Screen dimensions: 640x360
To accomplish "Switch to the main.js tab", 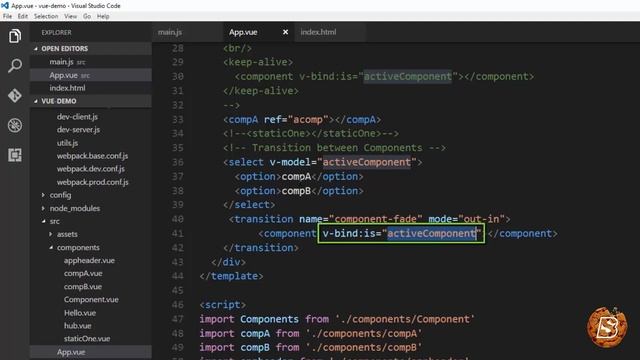I will tap(170, 32).
